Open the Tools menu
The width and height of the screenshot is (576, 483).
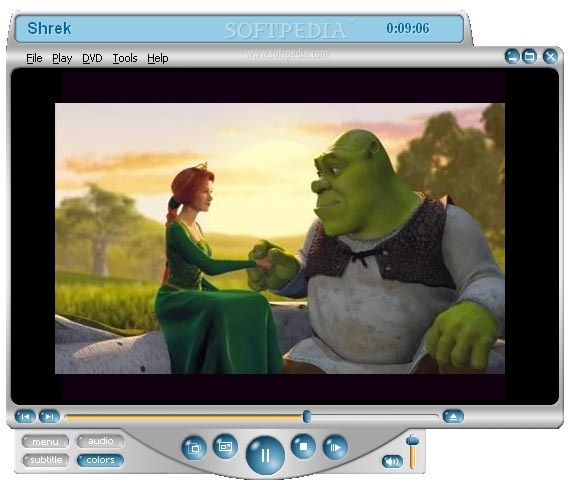tap(125, 58)
